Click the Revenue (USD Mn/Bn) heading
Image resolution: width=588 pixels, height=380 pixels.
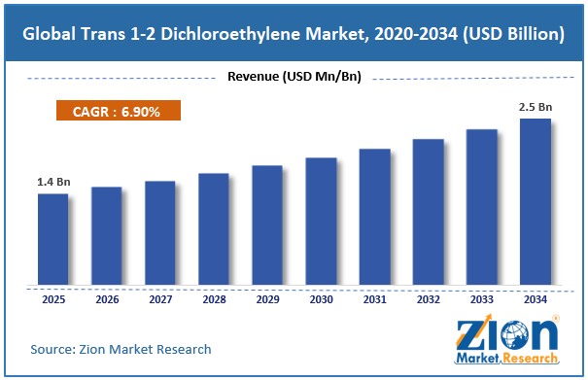point(294,77)
